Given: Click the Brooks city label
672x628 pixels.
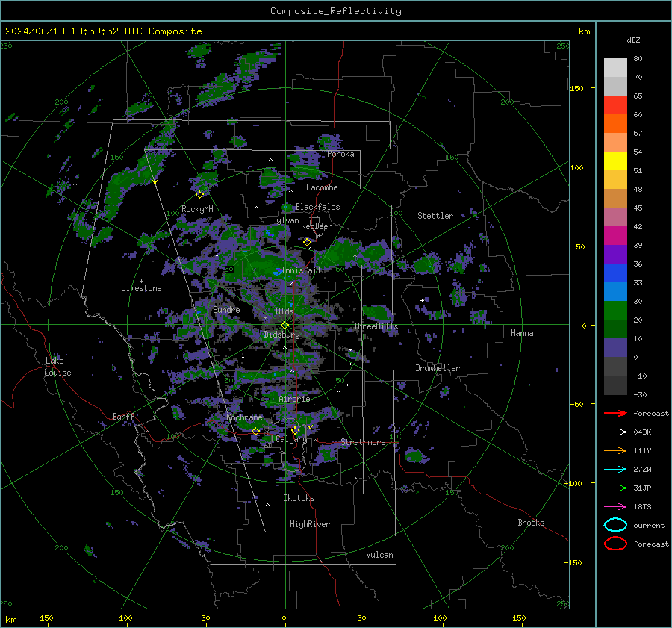Looking at the screenshot, I should point(531,523).
